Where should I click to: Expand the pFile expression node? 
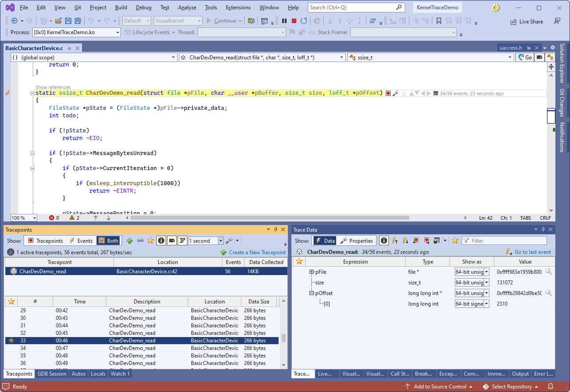(x=312, y=272)
